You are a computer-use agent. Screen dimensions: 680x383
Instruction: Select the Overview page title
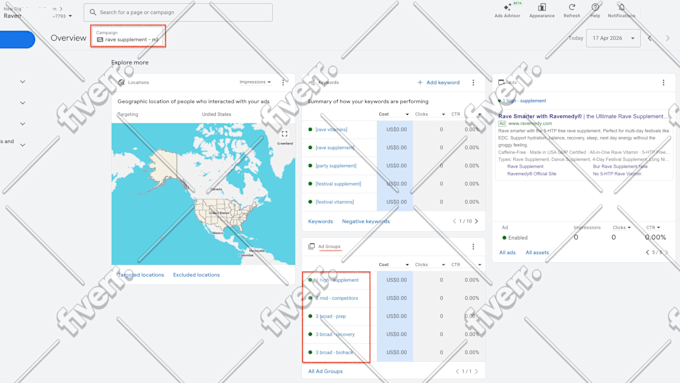69,38
